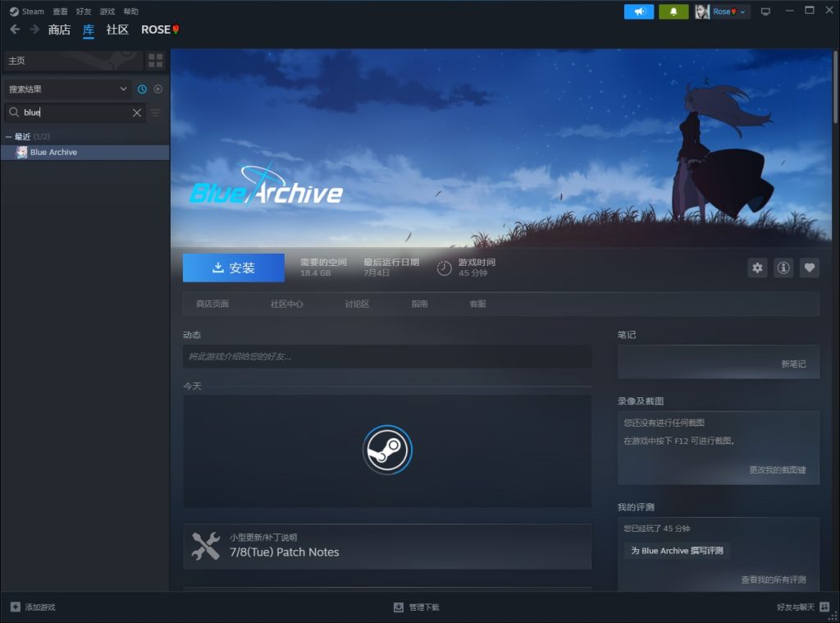This screenshot has width=840, height=623.
Task: Click the add game plus icon
Action: coord(15,607)
